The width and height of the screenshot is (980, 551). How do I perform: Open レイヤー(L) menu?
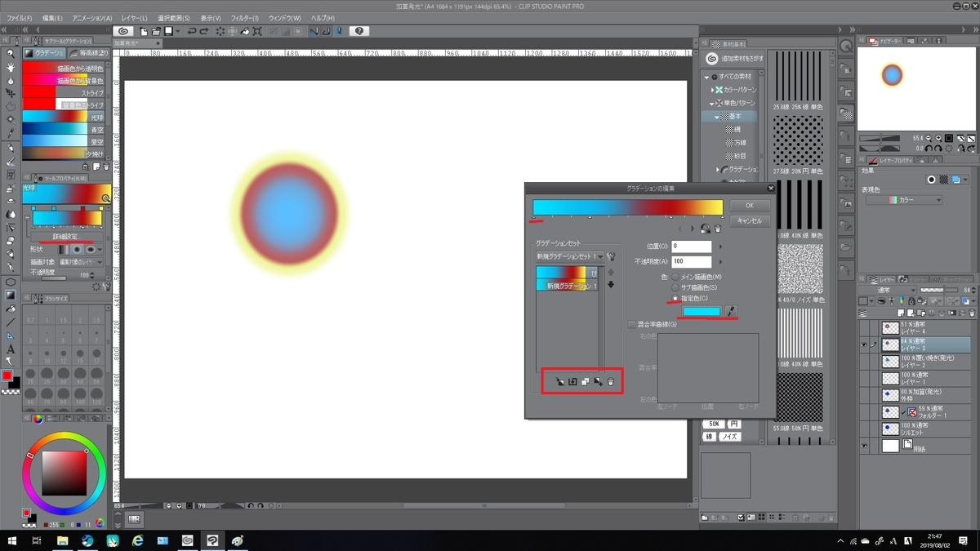(x=133, y=17)
